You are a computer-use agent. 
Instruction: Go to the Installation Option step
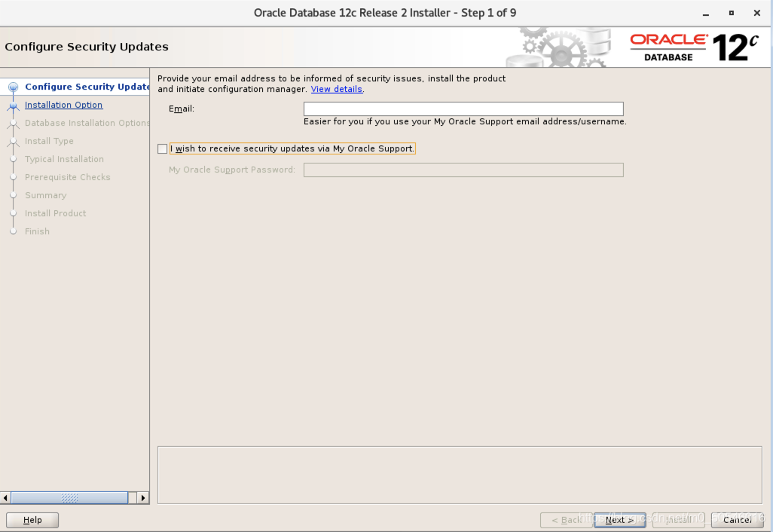[x=63, y=105]
